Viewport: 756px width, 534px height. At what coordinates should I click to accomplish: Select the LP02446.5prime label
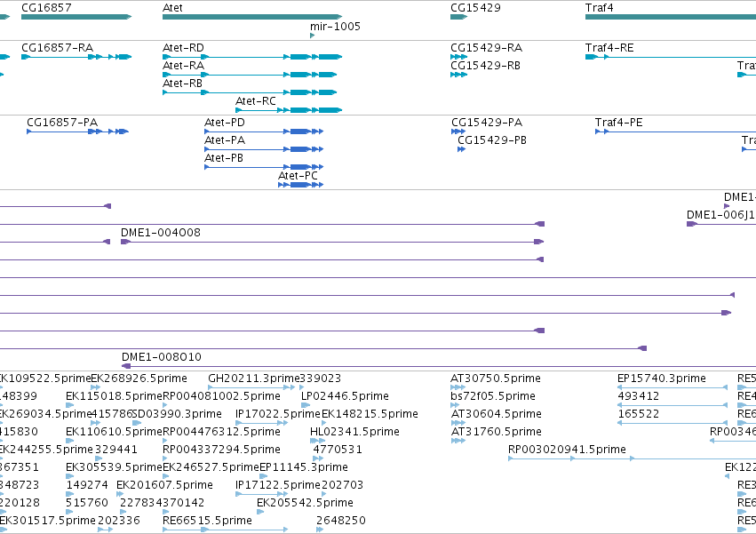pyautogui.click(x=345, y=396)
